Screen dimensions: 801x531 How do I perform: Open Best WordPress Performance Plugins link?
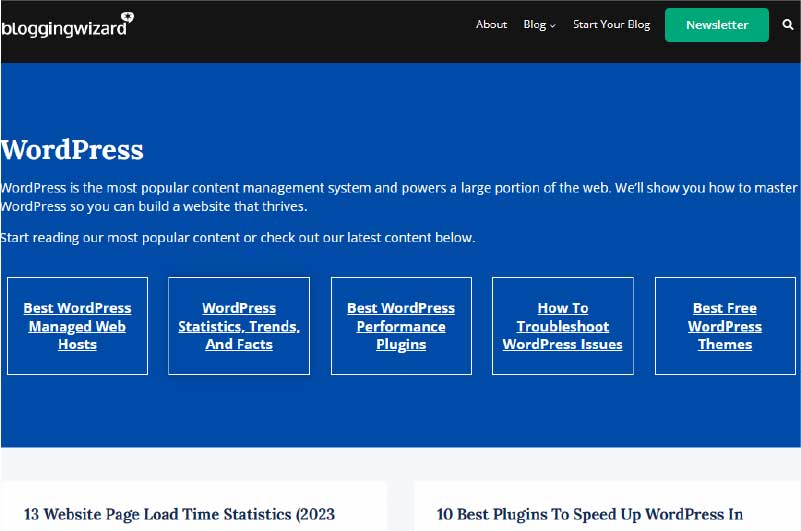401,326
